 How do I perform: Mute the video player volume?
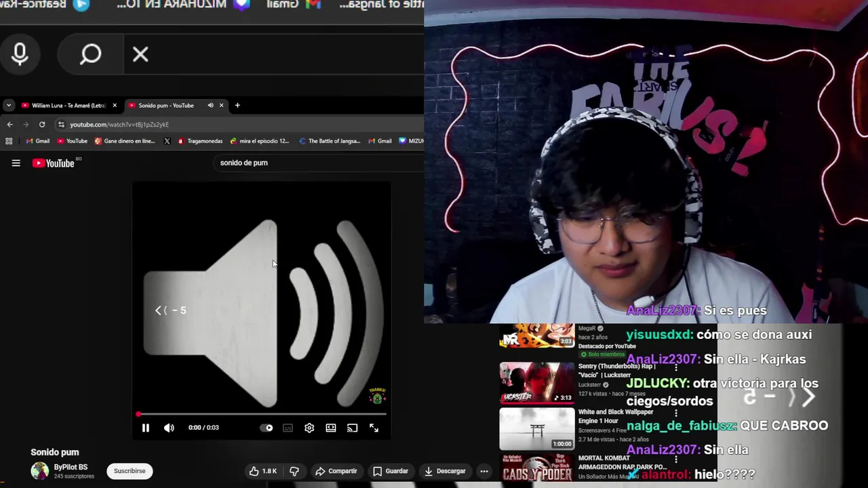pyautogui.click(x=169, y=428)
